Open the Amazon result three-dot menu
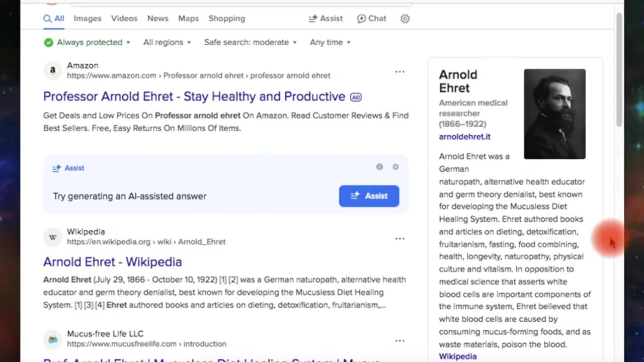Screen dimensions: 644x362 [399, 71]
